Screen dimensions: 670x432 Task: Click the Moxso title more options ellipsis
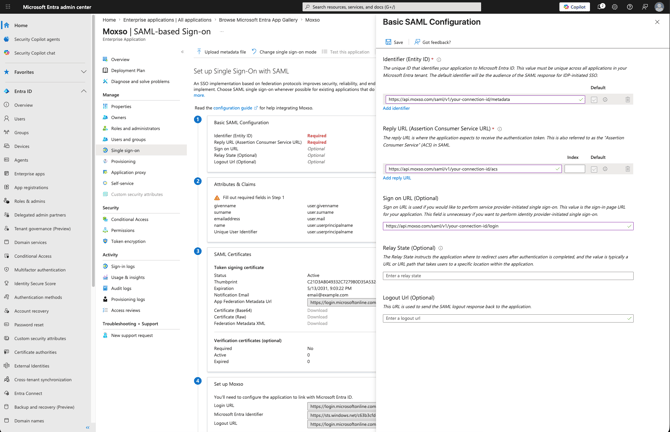222,32
